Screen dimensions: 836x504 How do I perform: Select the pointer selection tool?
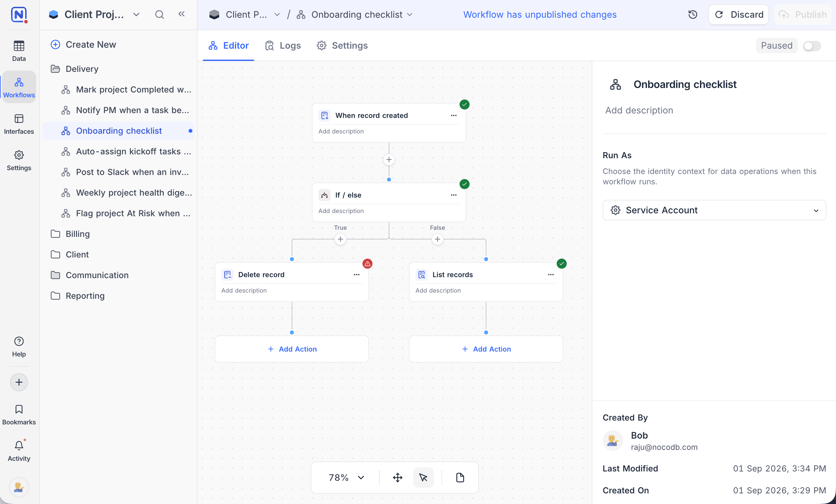[423, 478]
